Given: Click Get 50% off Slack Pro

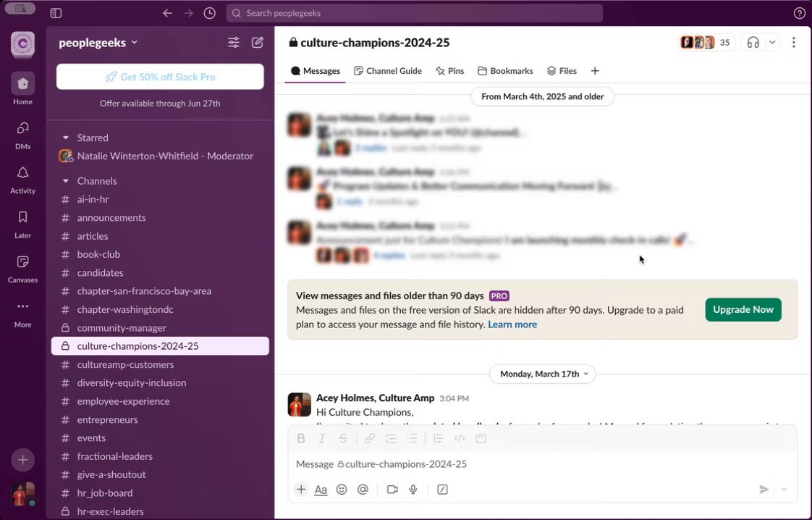Looking at the screenshot, I should pos(160,77).
